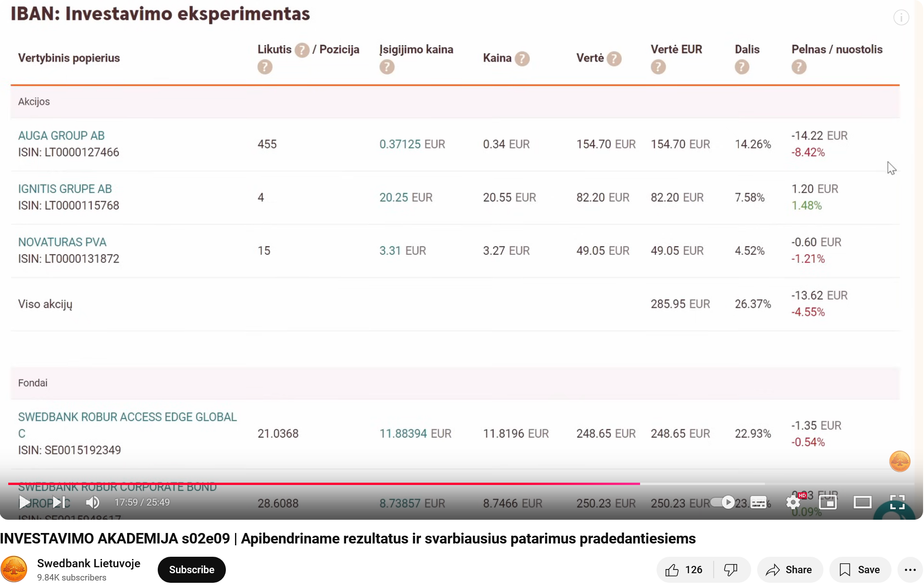Open video settings gear

793,502
